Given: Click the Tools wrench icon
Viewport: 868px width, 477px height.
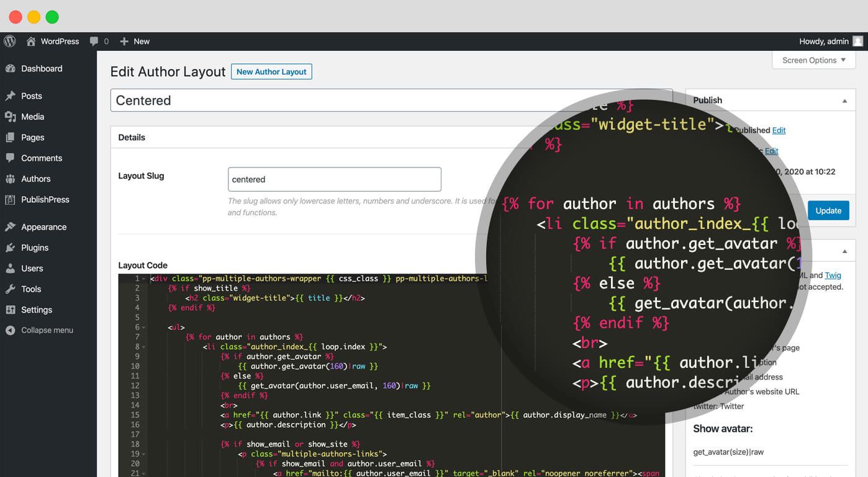Looking at the screenshot, I should pyautogui.click(x=10, y=289).
